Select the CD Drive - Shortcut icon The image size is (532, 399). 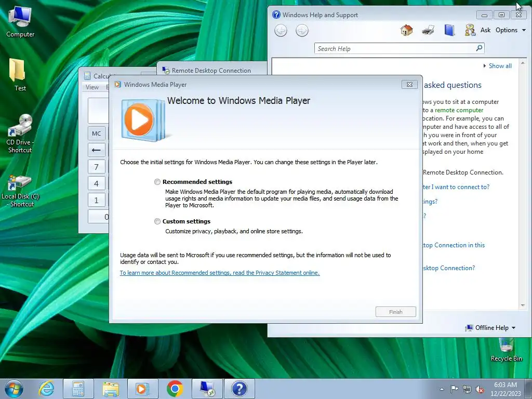[20, 134]
